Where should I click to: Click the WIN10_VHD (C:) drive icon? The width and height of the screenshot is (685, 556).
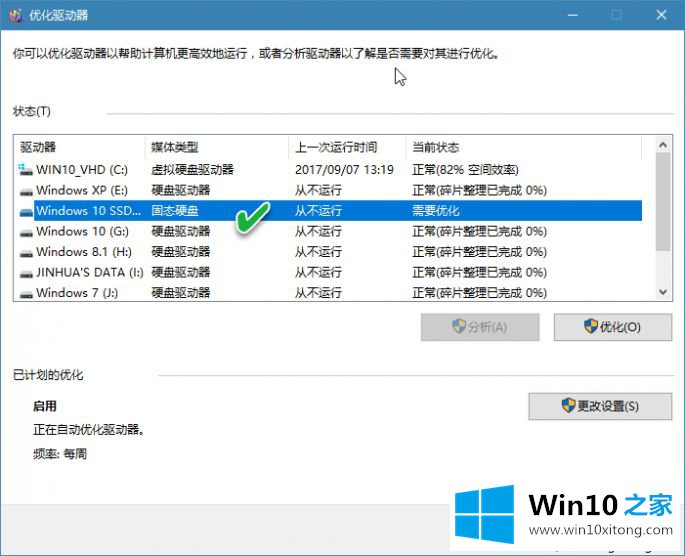tap(26, 169)
